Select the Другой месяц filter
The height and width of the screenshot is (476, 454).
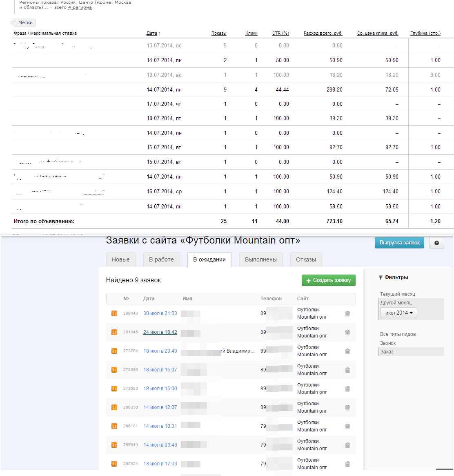point(396,303)
